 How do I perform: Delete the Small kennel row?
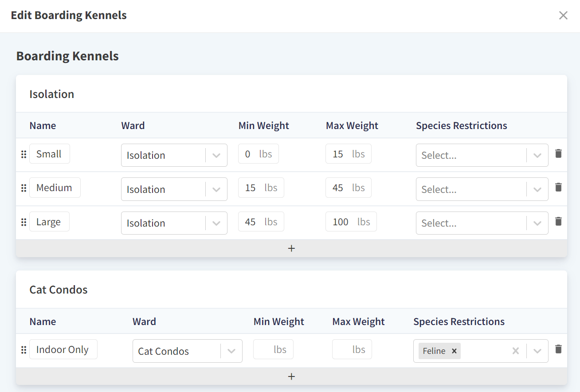[x=558, y=154]
